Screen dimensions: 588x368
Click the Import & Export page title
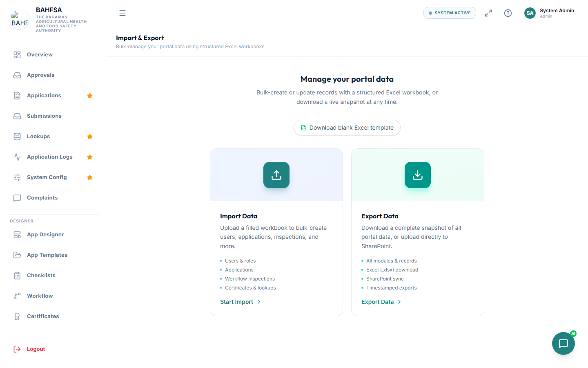click(140, 38)
